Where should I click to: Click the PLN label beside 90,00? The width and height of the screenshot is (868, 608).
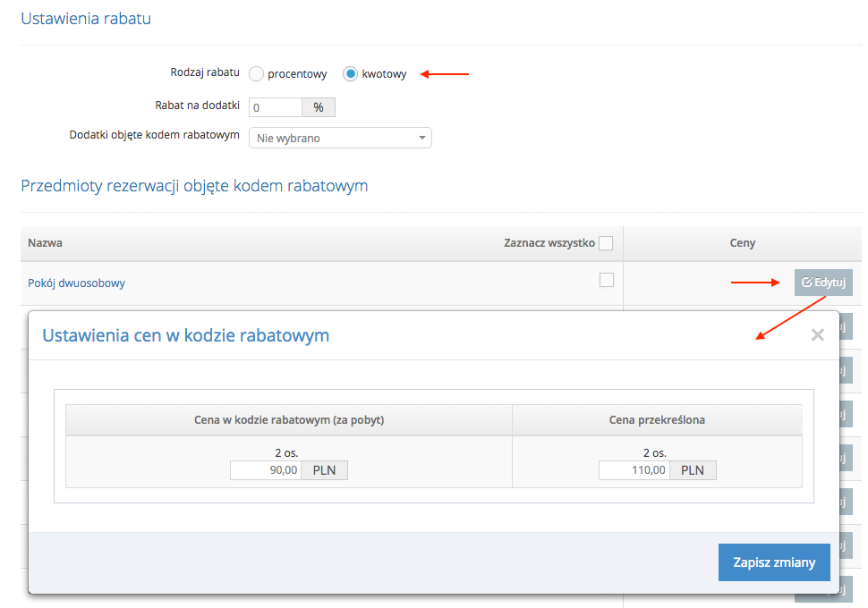click(325, 470)
